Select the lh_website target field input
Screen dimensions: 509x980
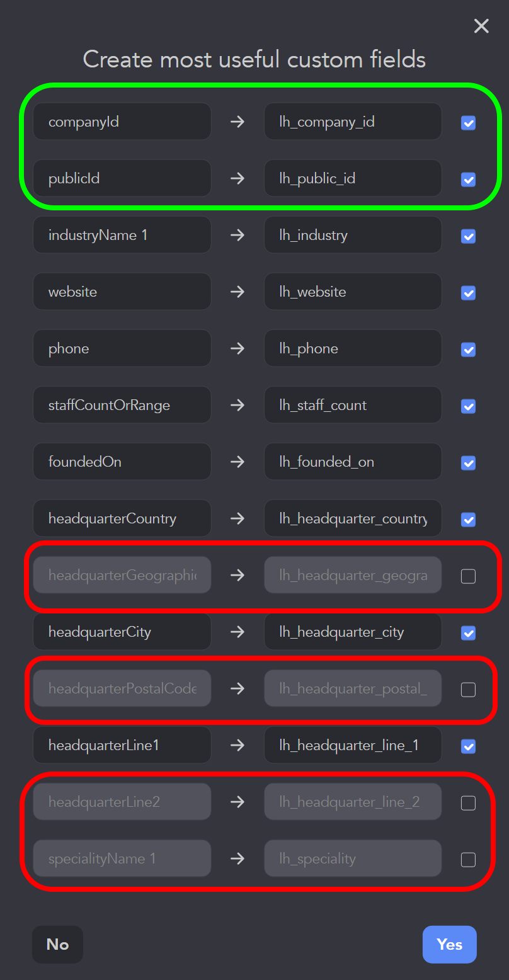click(x=353, y=292)
